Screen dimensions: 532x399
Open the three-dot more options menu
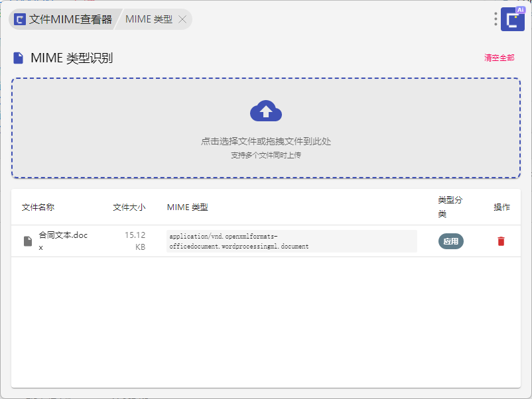click(496, 19)
